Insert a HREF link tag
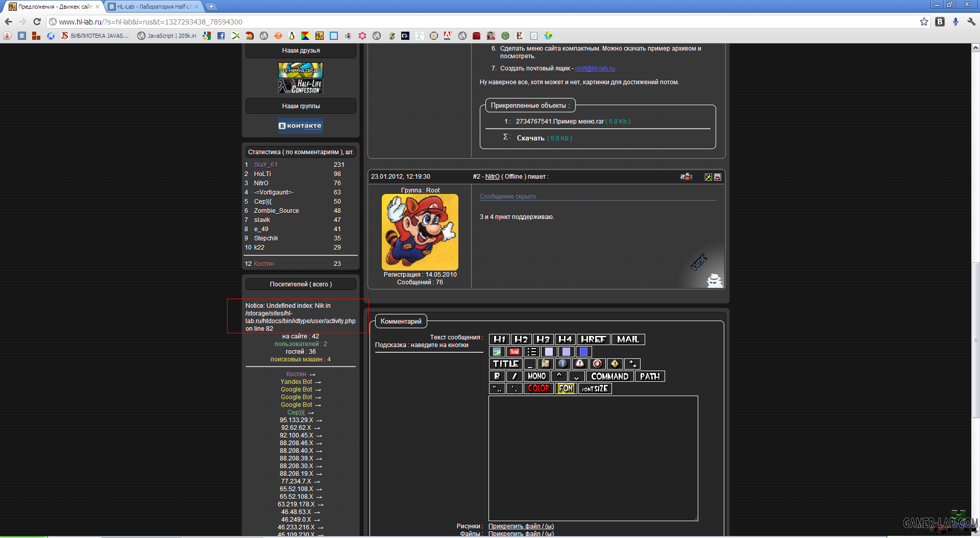 (x=594, y=339)
